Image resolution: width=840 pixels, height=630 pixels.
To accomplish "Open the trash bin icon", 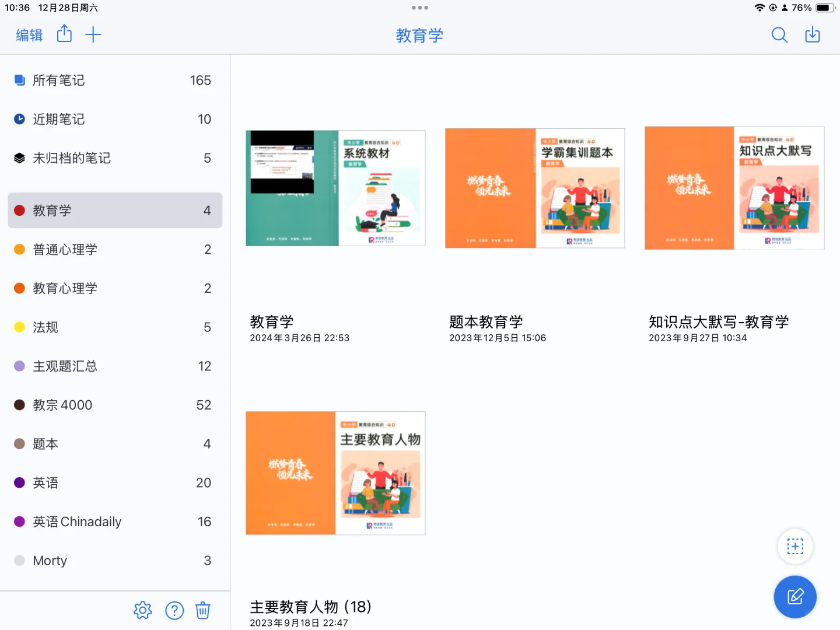I will click(202, 610).
